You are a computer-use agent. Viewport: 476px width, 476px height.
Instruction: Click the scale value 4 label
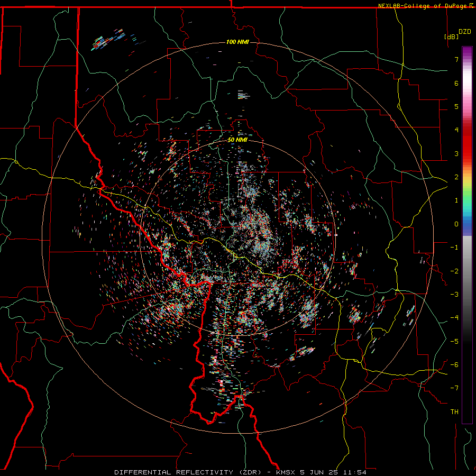(x=456, y=130)
